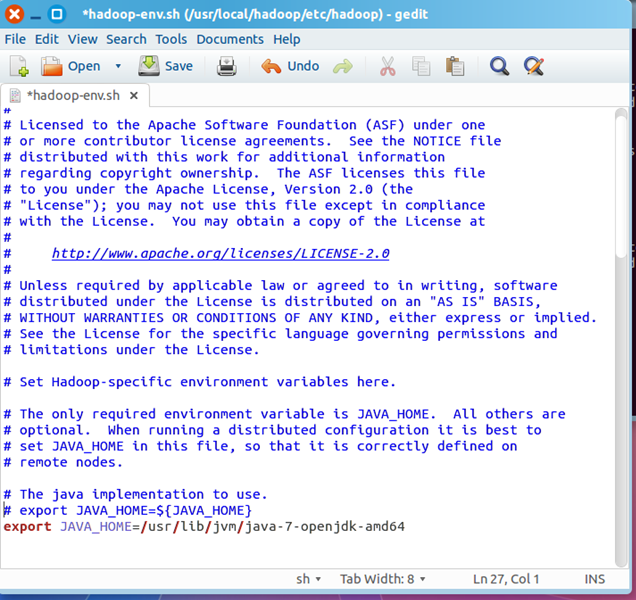636x600 pixels.
Task: Cut selection with scissors icon
Action: [x=388, y=66]
